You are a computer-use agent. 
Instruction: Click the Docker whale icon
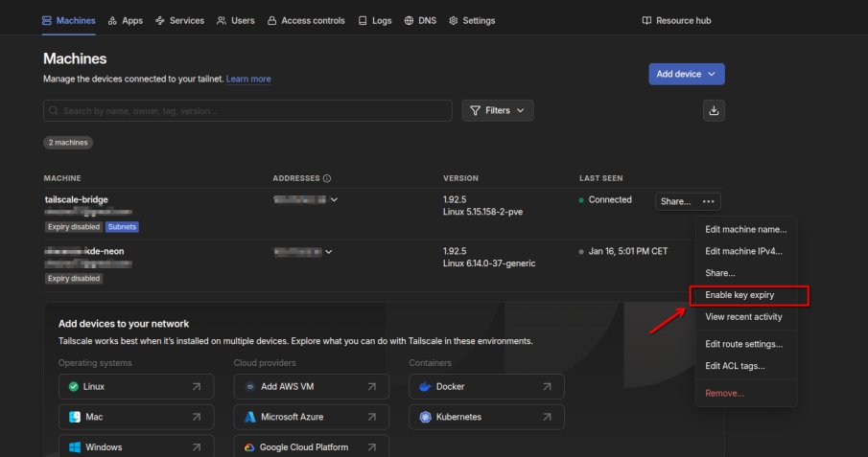click(425, 386)
